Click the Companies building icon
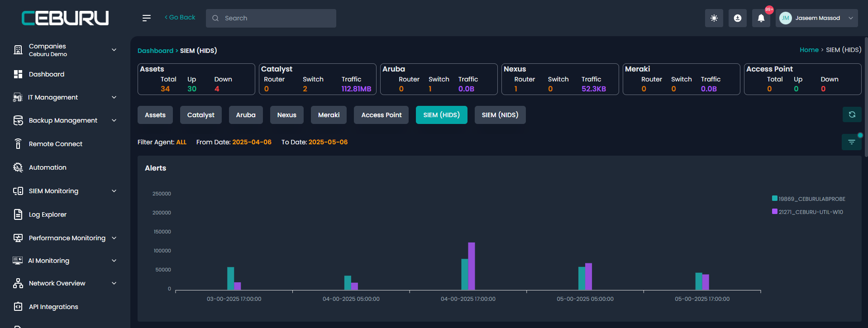The width and height of the screenshot is (868, 328). pos(18,50)
